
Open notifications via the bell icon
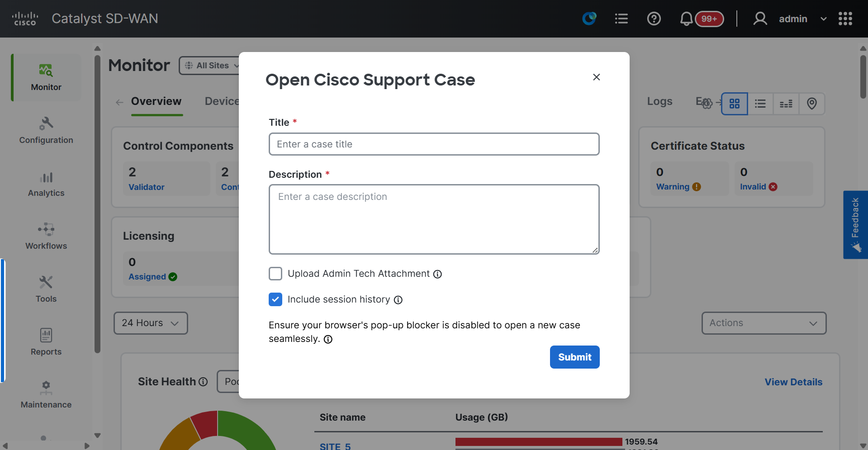coord(686,19)
